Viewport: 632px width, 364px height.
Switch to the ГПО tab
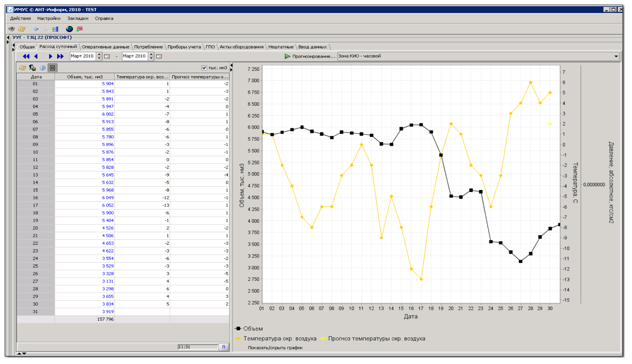click(x=210, y=47)
